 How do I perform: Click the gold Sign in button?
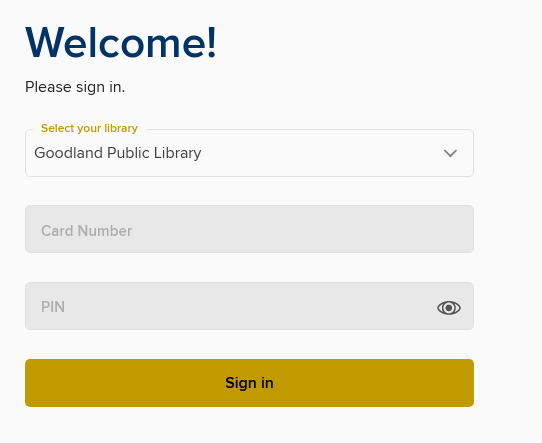pyautogui.click(x=249, y=383)
